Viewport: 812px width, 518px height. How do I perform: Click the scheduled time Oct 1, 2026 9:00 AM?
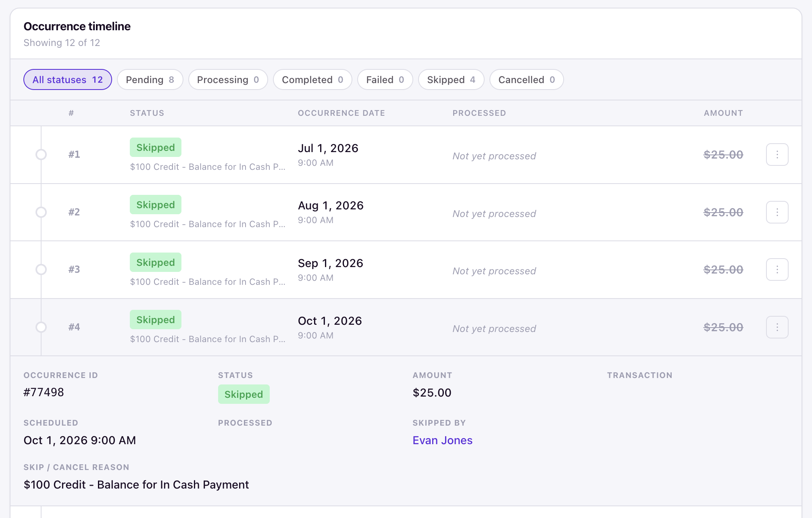(80, 440)
